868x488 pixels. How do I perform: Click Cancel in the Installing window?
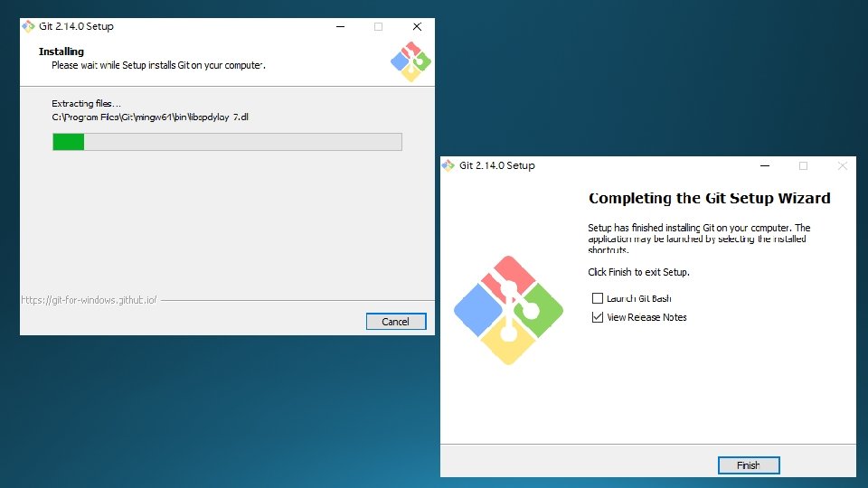coord(396,322)
